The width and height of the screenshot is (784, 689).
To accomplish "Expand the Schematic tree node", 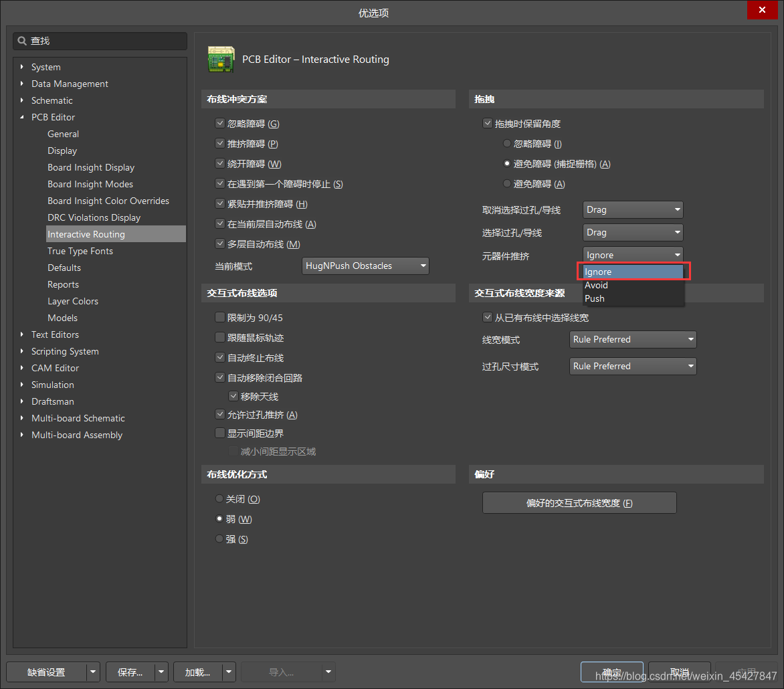I will [x=21, y=100].
